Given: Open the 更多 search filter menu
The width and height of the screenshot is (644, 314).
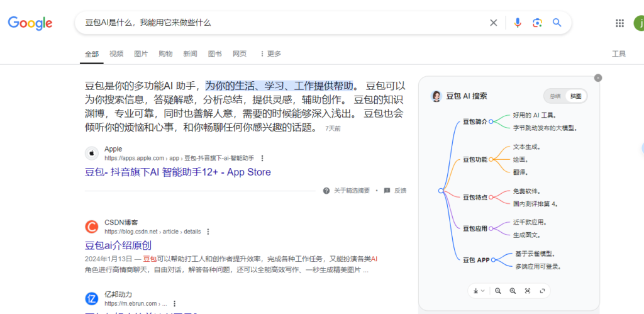Looking at the screenshot, I should coord(270,54).
